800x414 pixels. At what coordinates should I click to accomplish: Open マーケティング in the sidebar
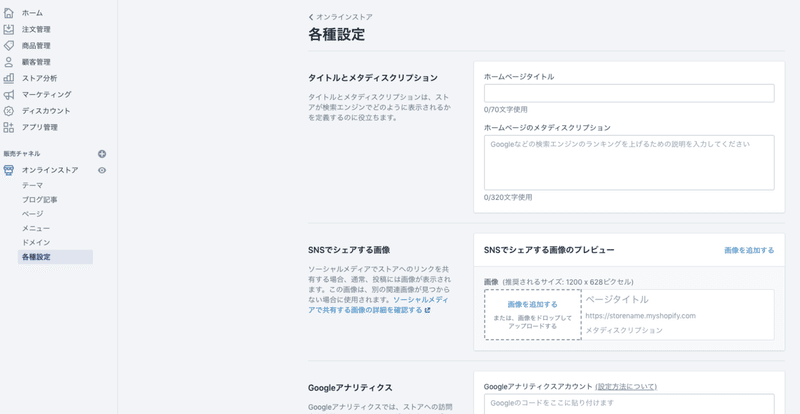click(x=46, y=94)
